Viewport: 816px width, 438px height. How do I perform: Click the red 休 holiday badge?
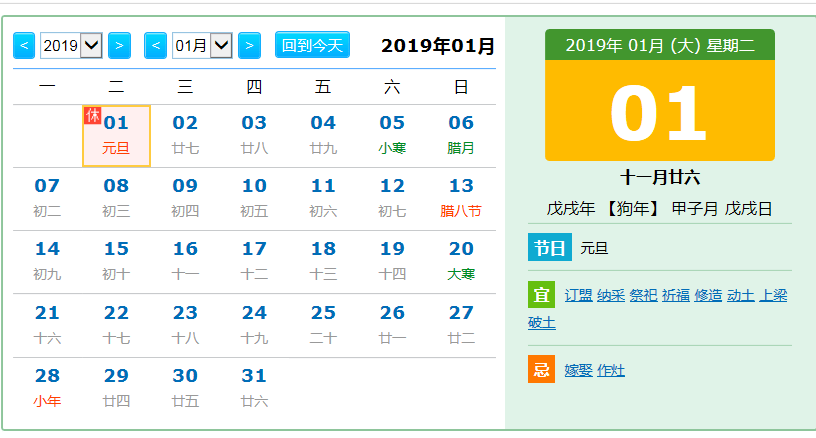coord(92,114)
